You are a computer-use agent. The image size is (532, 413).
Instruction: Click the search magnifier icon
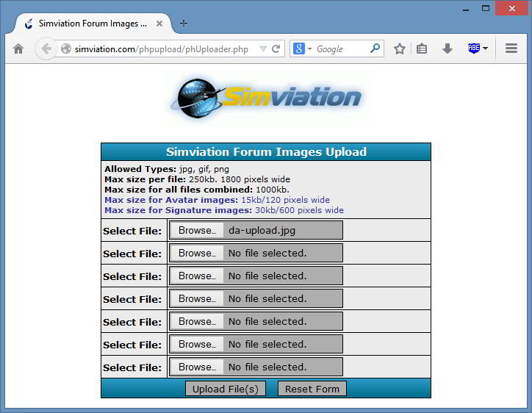point(375,49)
